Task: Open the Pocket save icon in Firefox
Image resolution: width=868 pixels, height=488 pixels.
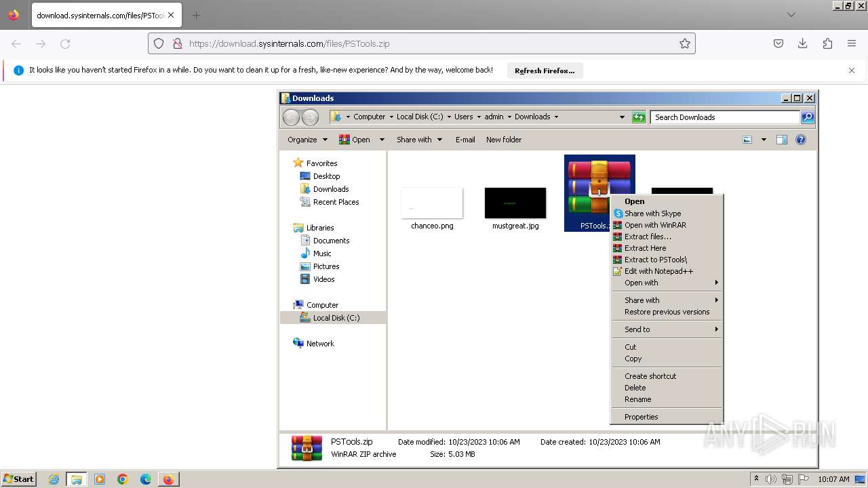Action: point(778,43)
